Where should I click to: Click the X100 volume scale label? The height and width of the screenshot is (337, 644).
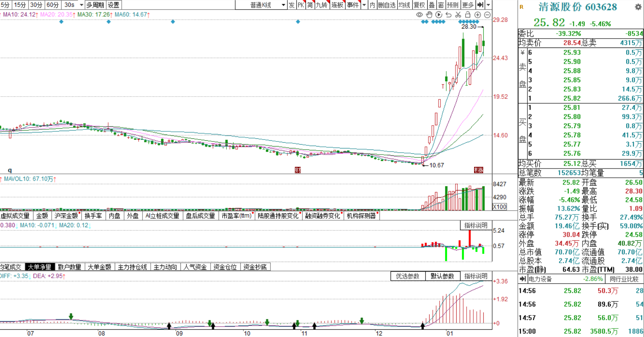(x=500, y=207)
